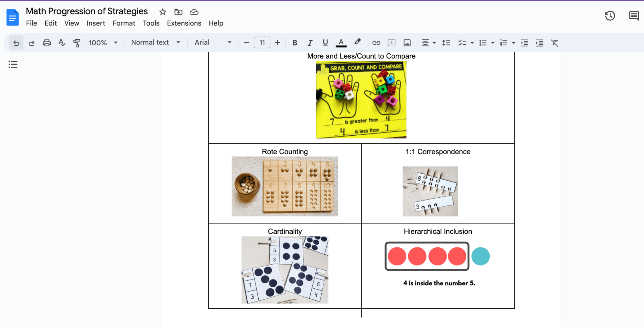
Task: Insert an image
Action: (x=407, y=42)
